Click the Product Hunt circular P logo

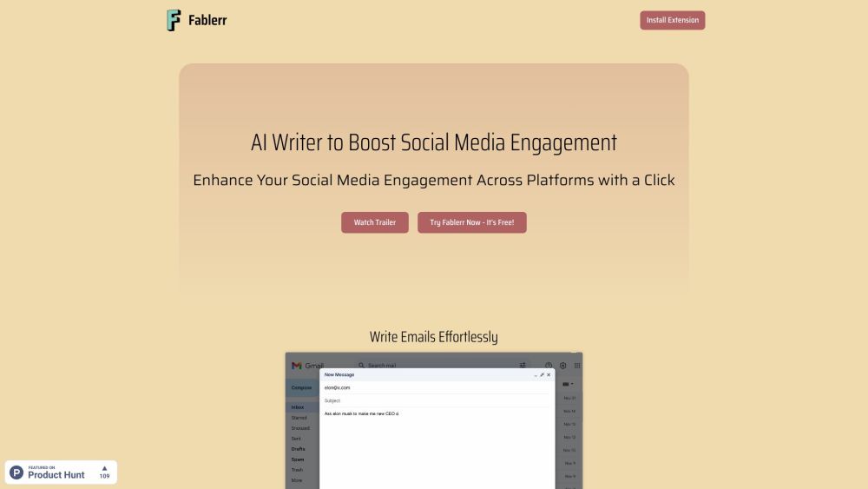tap(16, 472)
